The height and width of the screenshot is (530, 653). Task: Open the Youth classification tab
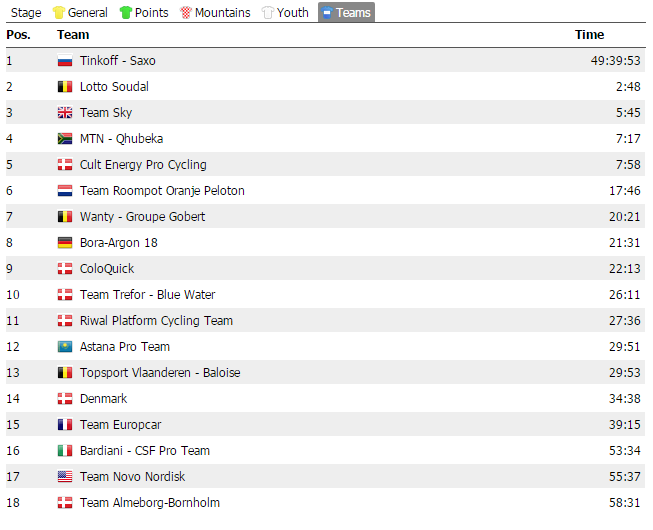click(x=285, y=12)
